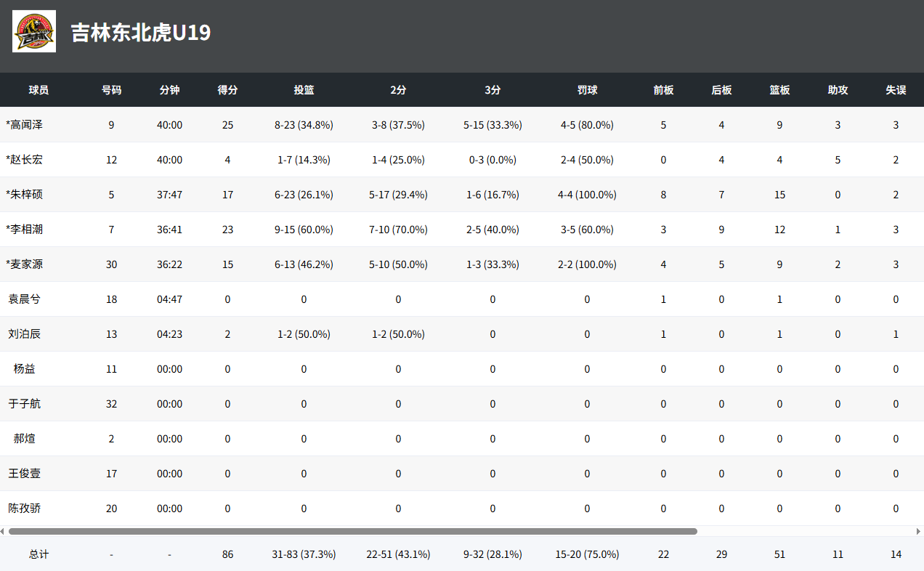The height and width of the screenshot is (571, 924).
Task: Click the 3分 column header
Action: [493, 90]
